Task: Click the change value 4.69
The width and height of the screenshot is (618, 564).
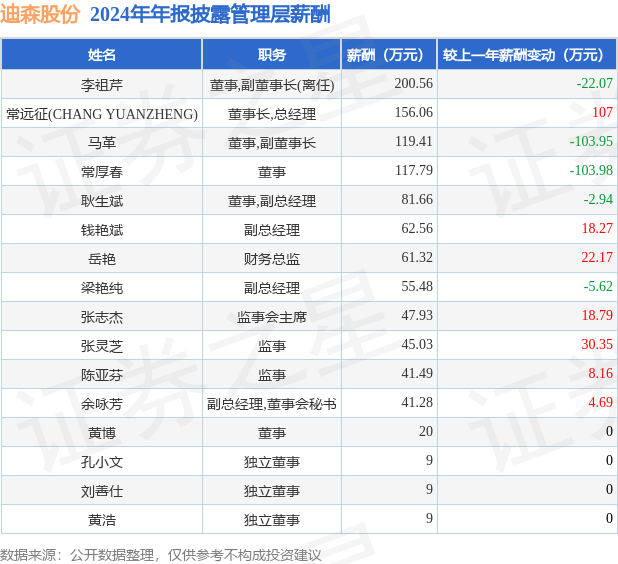Action: (601, 402)
